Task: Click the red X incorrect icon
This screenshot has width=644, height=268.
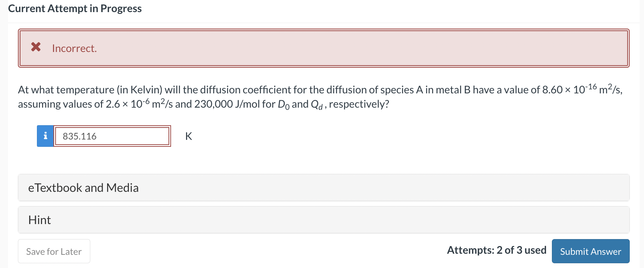Action: click(x=36, y=47)
